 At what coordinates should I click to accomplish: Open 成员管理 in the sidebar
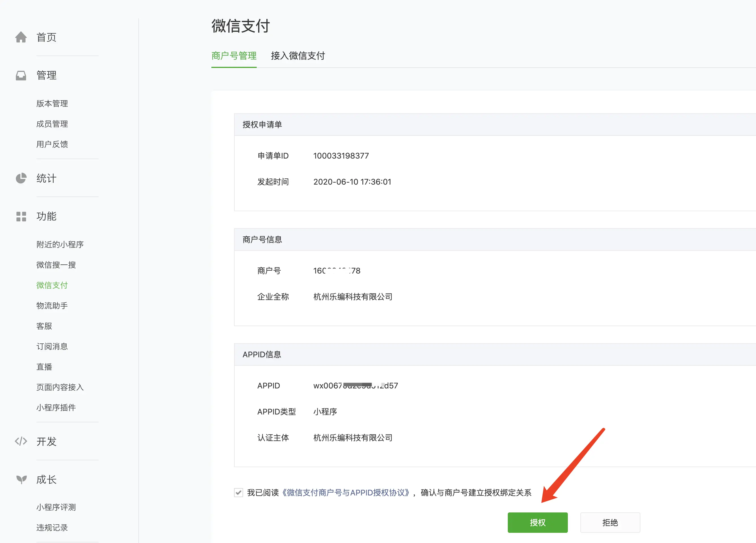pos(52,124)
